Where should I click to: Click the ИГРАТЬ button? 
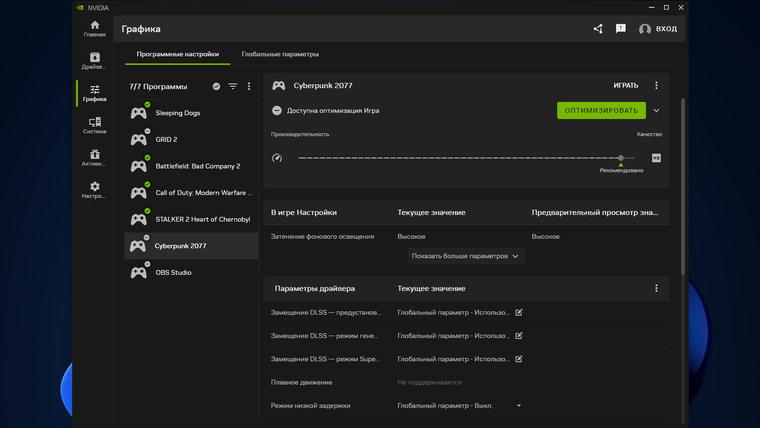(626, 85)
